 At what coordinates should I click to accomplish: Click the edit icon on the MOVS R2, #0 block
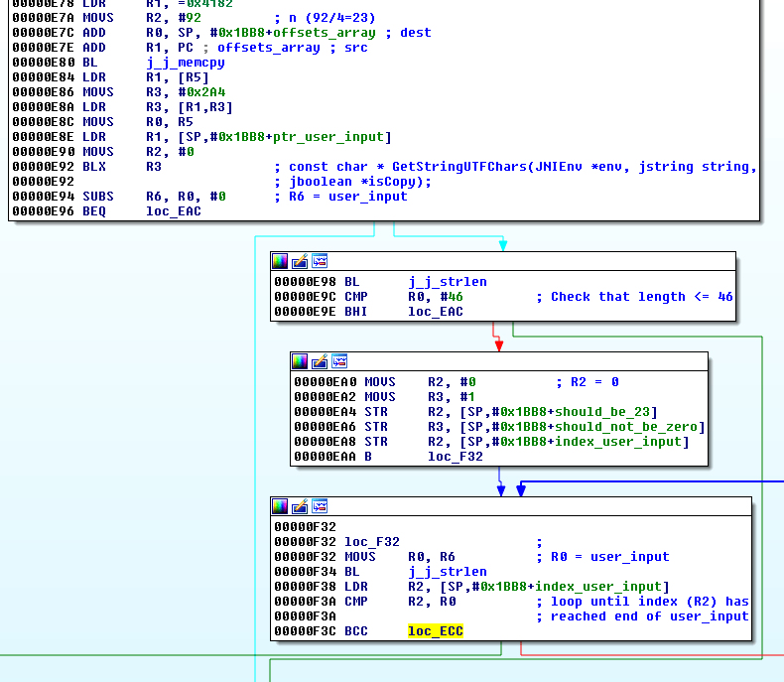[x=320, y=361]
